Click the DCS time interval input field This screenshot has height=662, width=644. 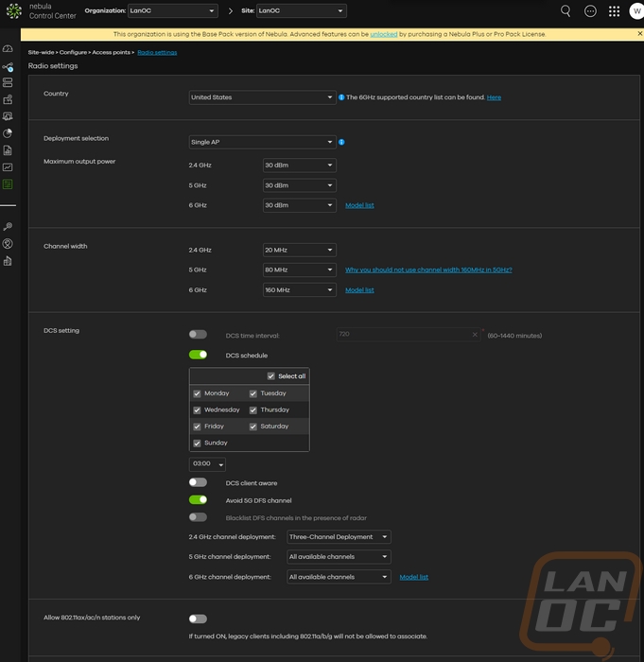coord(408,335)
